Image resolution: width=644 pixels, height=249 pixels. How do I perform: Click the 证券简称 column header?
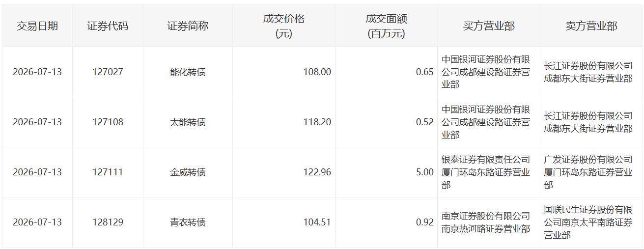(x=188, y=26)
